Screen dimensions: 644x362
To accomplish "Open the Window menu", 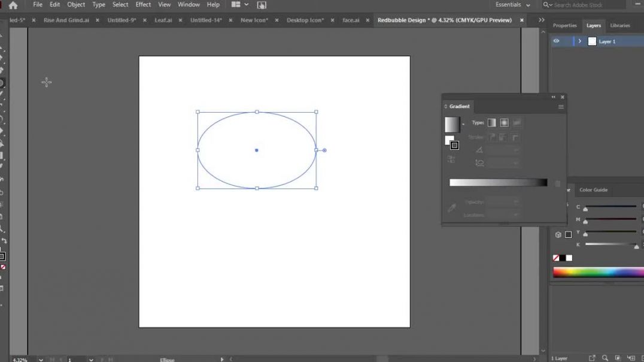I will [x=189, y=4].
